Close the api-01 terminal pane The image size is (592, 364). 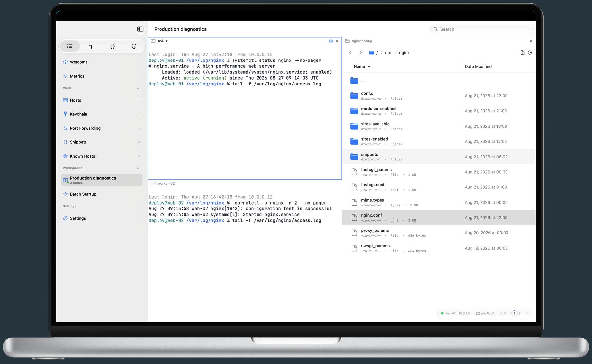click(x=337, y=41)
